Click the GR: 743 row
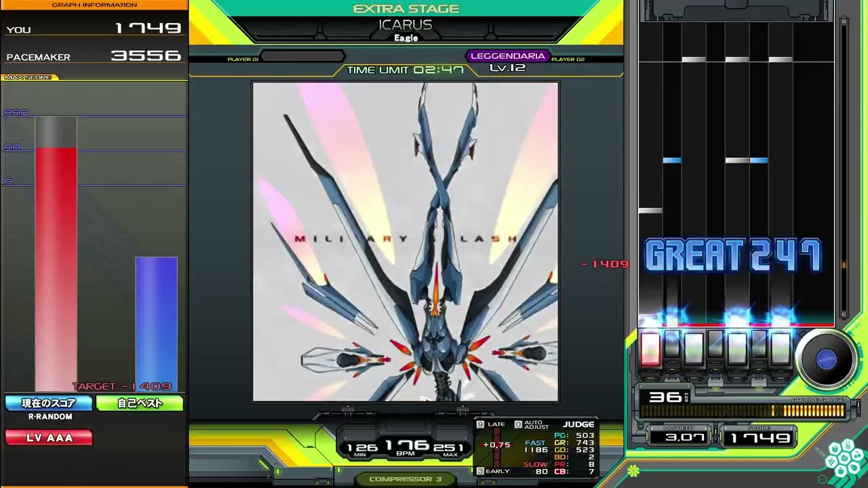The width and height of the screenshot is (868, 488). (574, 443)
